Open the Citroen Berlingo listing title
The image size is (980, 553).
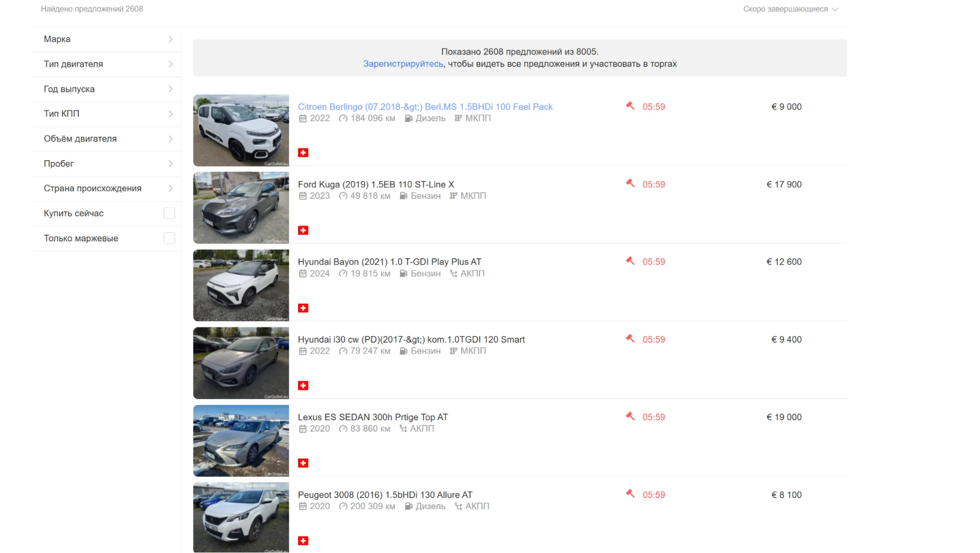coord(425,107)
